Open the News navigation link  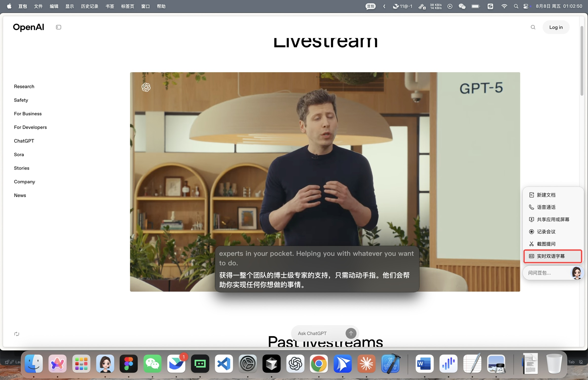click(x=20, y=195)
